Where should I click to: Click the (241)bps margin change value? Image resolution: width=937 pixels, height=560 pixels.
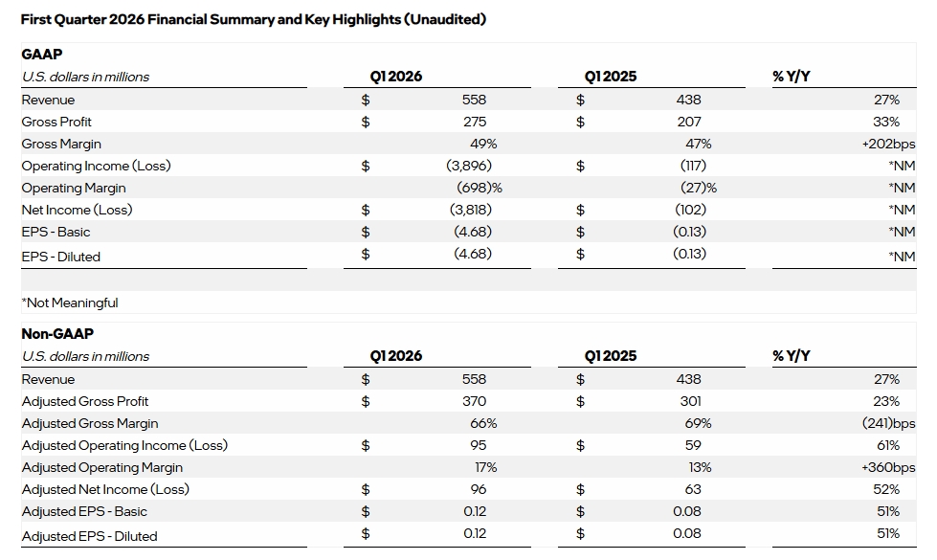pos(889,423)
